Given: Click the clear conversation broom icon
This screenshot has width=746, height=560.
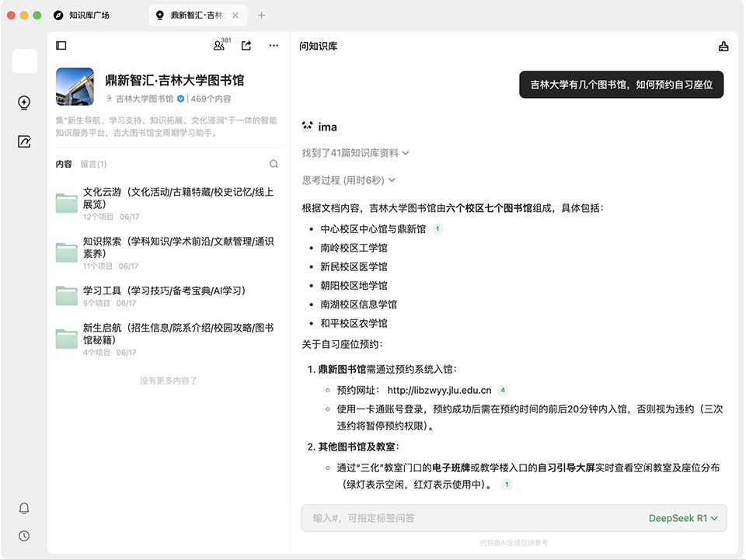Looking at the screenshot, I should point(723,47).
